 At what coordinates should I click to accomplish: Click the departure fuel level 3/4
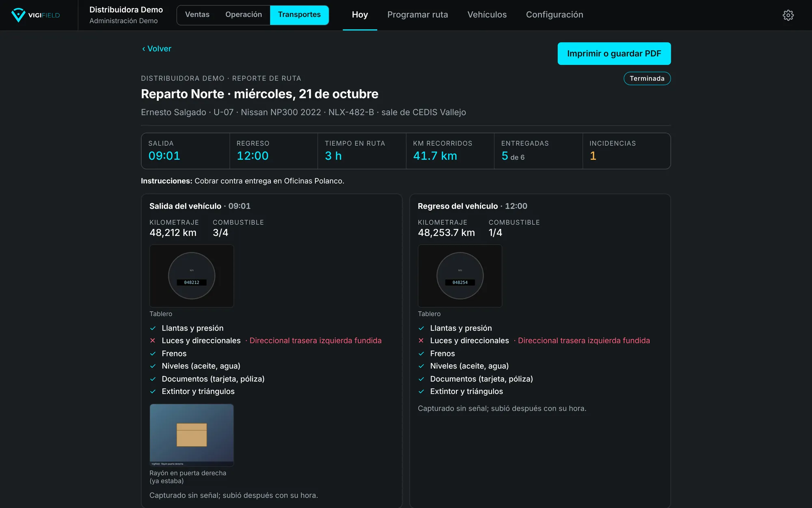pyautogui.click(x=220, y=233)
